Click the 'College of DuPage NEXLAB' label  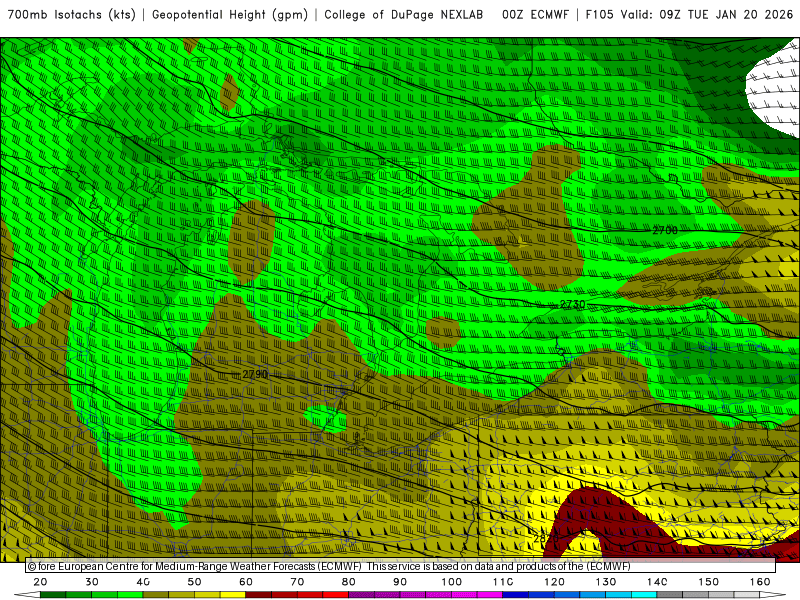pyautogui.click(x=403, y=15)
